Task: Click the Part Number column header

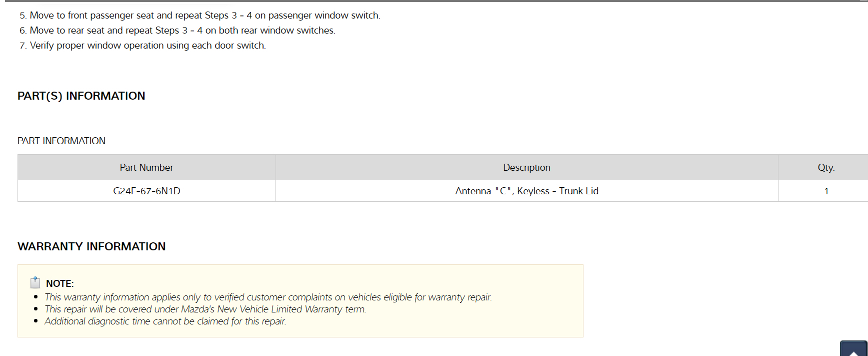Action: click(x=146, y=167)
